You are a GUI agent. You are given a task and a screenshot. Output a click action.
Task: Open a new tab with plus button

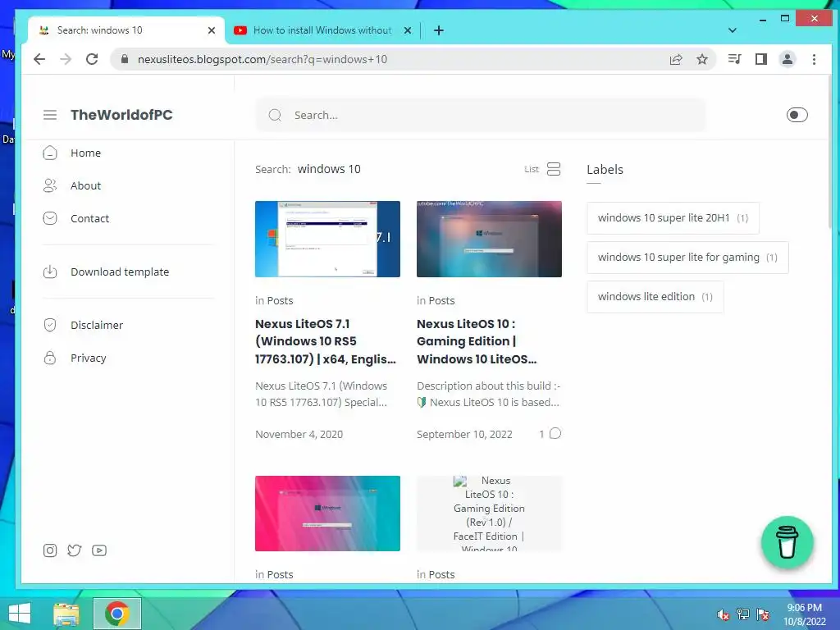(438, 30)
